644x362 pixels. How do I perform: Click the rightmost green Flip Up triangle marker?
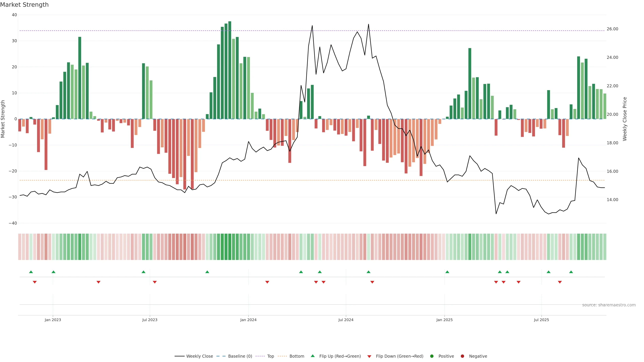point(571,272)
